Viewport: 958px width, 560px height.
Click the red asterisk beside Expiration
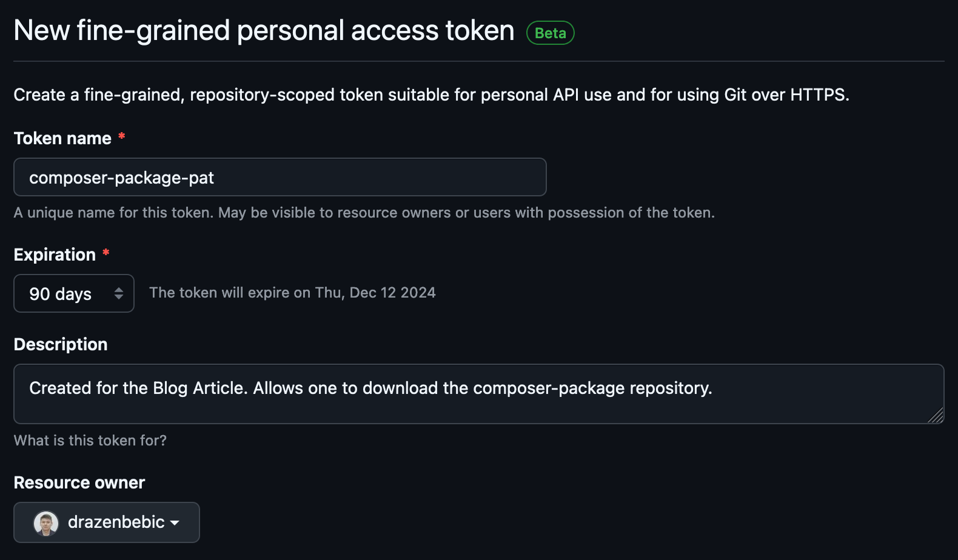pos(106,253)
